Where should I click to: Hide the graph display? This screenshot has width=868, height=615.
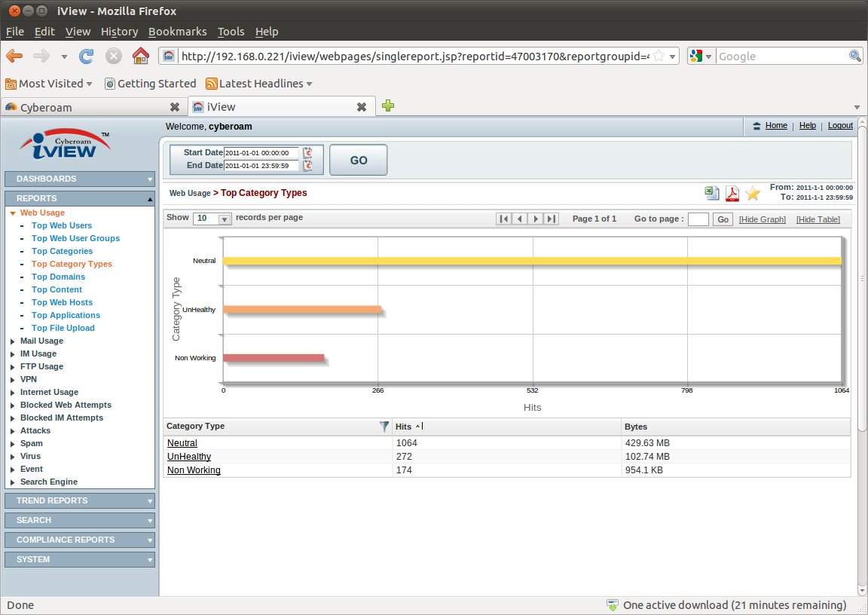coord(762,219)
